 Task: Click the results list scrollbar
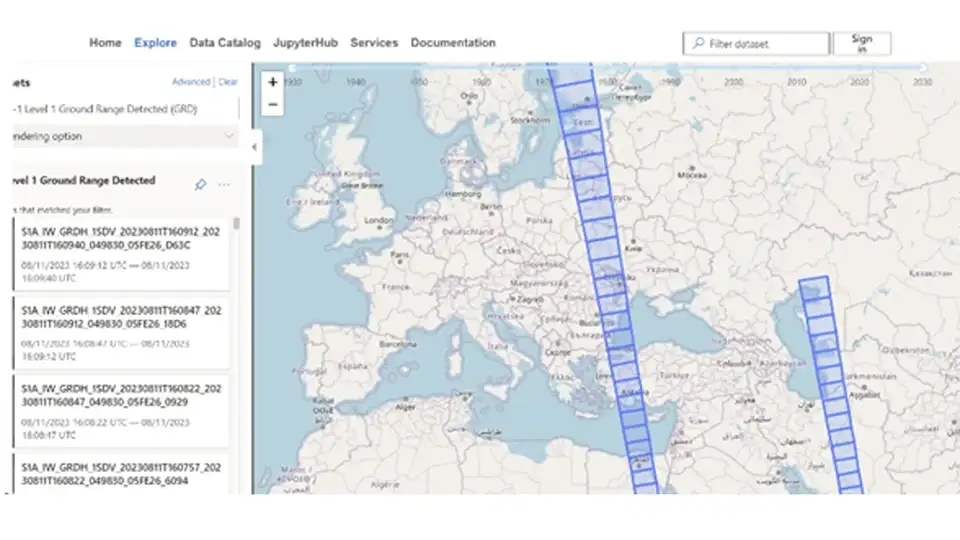coord(237,224)
